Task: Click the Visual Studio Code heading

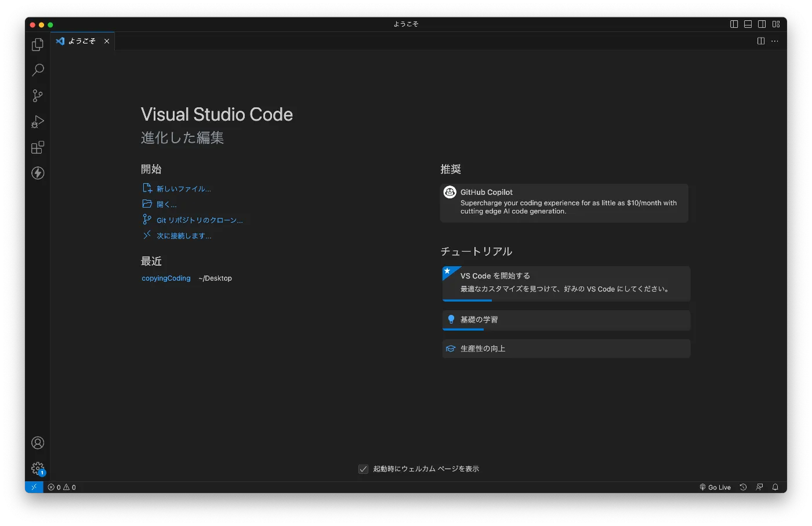Action: click(217, 114)
